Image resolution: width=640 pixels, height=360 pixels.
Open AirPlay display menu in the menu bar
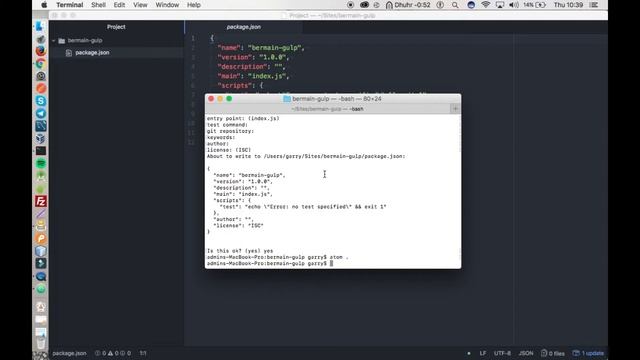(500, 5)
